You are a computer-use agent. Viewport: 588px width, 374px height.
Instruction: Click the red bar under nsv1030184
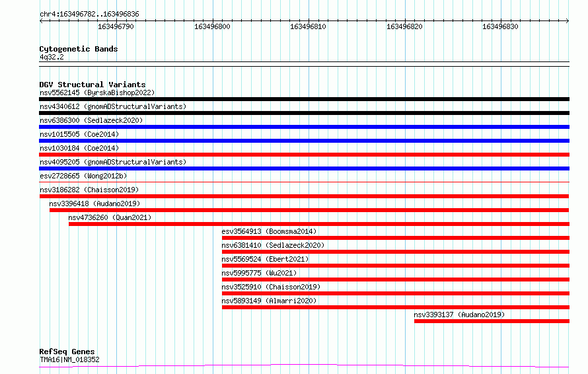(x=304, y=155)
